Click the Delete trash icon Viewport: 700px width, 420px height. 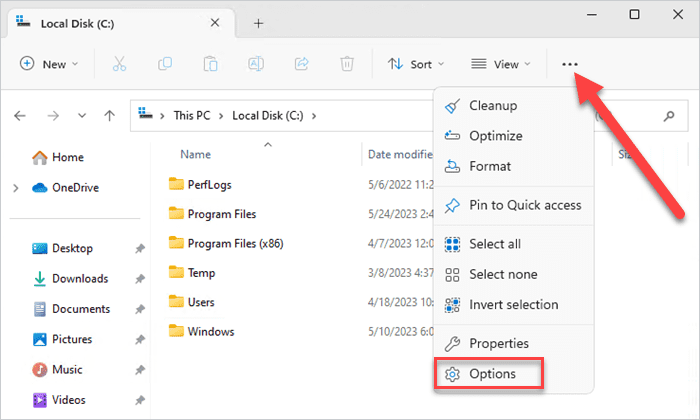tap(347, 64)
